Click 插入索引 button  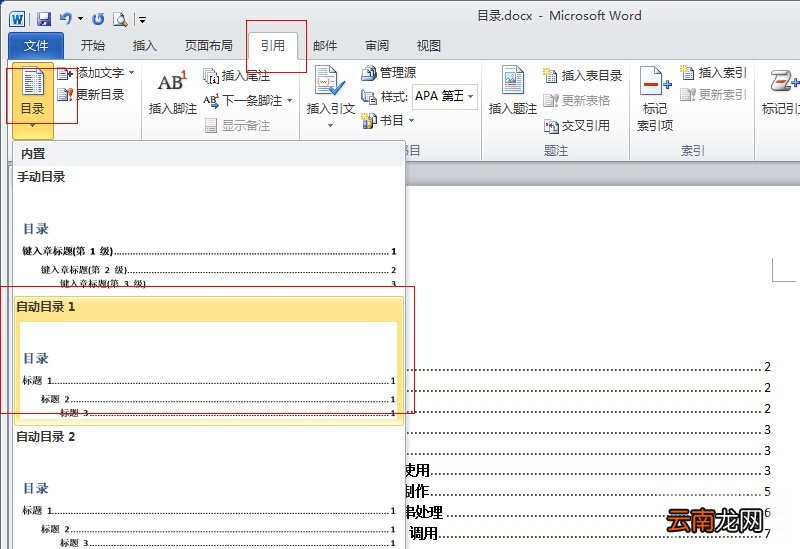coord(713,73)
